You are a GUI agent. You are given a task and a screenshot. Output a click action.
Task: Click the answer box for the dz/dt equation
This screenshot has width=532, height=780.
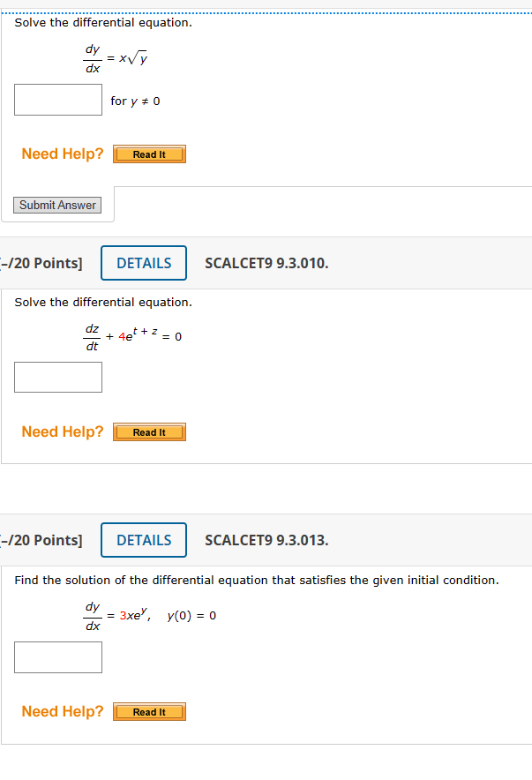[x=57, y=377]
